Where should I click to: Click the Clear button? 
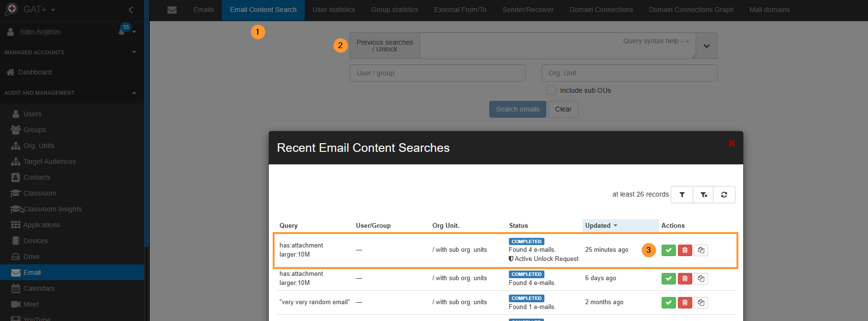click(563, 109)
